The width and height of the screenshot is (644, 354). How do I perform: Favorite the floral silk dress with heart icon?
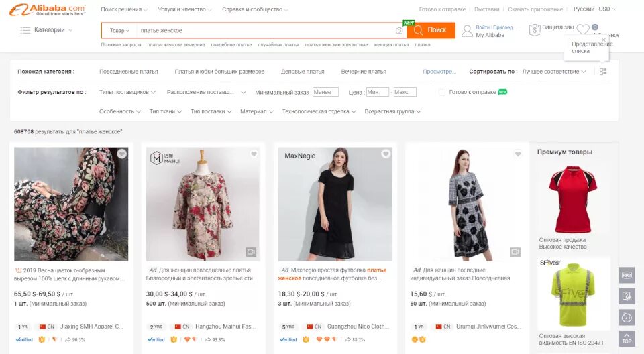pyautogui.click(x=122, y=154)
